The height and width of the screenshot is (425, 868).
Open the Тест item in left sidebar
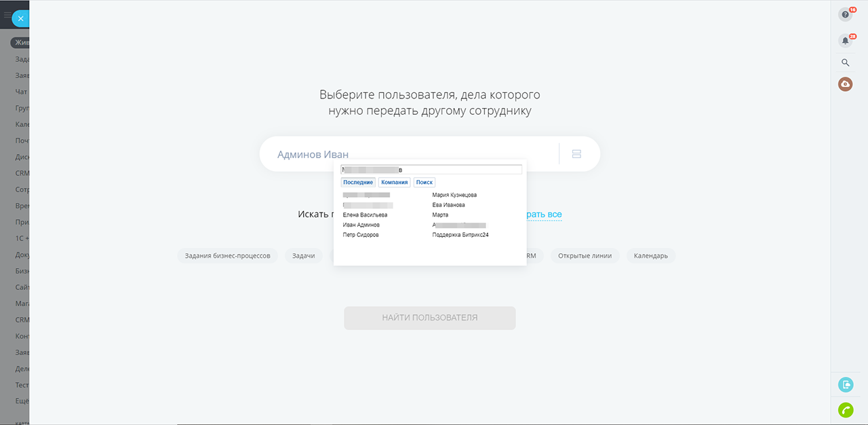point(22,385)
